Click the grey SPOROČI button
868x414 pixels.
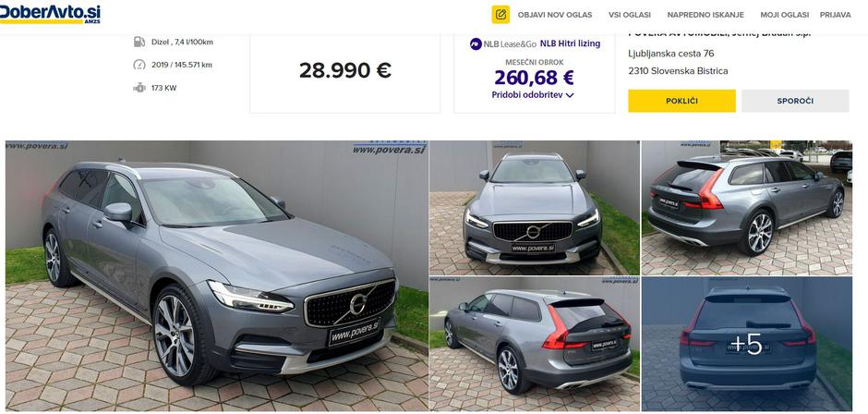click(795, 101)
